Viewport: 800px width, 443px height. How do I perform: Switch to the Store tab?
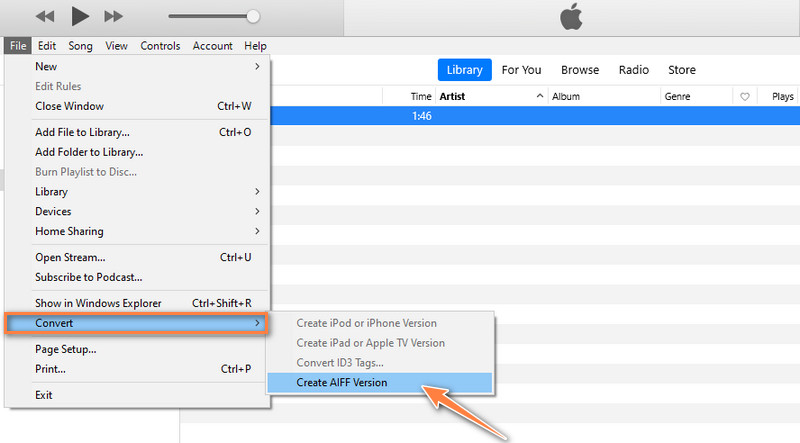[x=682, y=70]
